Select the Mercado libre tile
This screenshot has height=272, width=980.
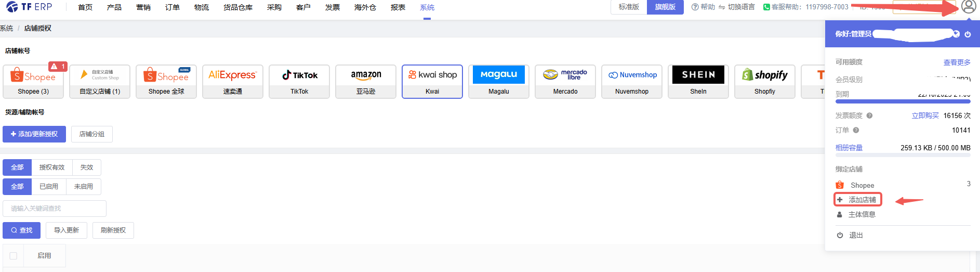click(x=565, y=82)
